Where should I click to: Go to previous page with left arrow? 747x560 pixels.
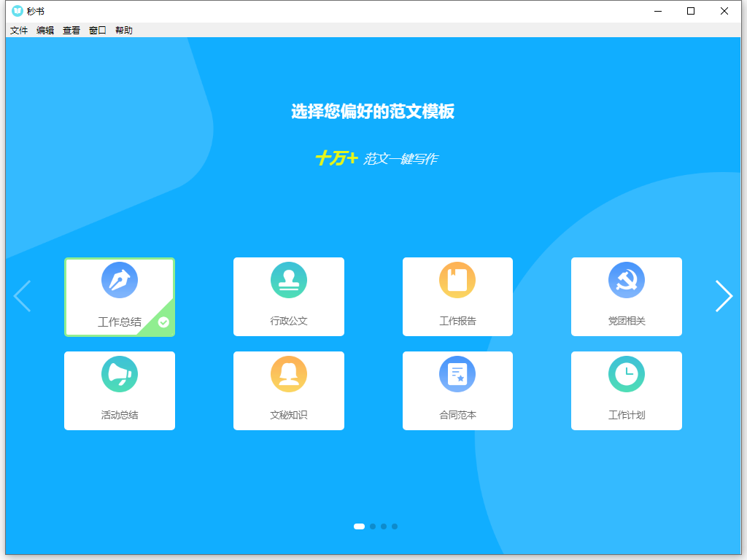tap(23, 296)
